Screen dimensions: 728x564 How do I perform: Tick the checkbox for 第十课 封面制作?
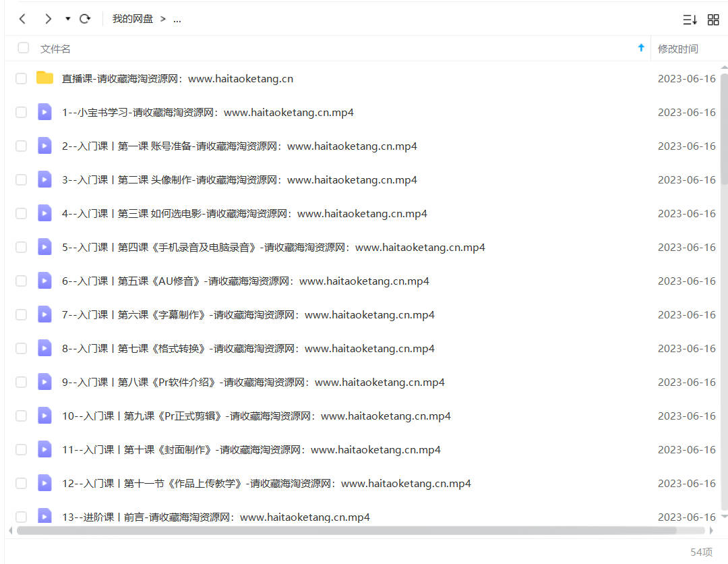(x=21, y=450)
